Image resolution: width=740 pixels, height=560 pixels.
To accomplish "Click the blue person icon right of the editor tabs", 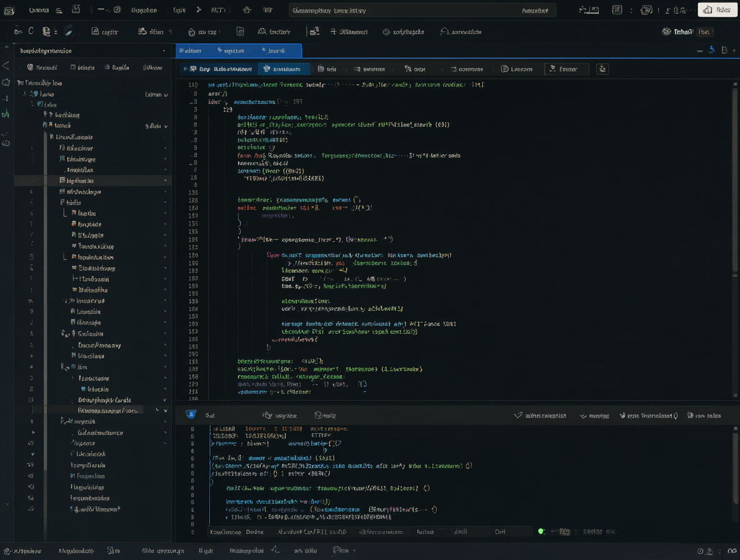I will click(x=712, y=50).
